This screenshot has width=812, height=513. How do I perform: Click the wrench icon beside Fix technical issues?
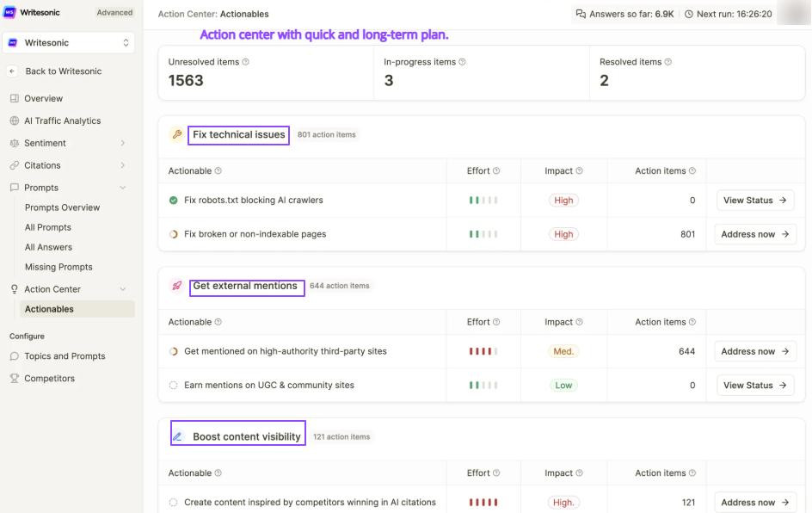[177, 134]
